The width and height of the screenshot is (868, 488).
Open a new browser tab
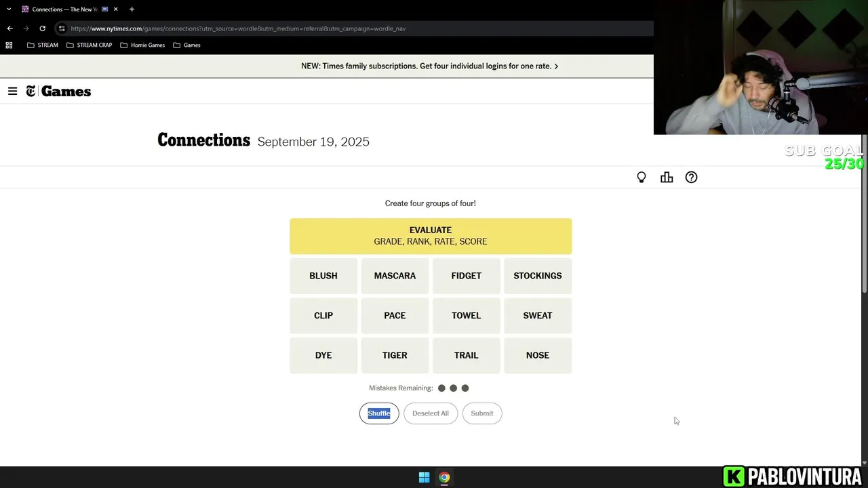point(132,9)
